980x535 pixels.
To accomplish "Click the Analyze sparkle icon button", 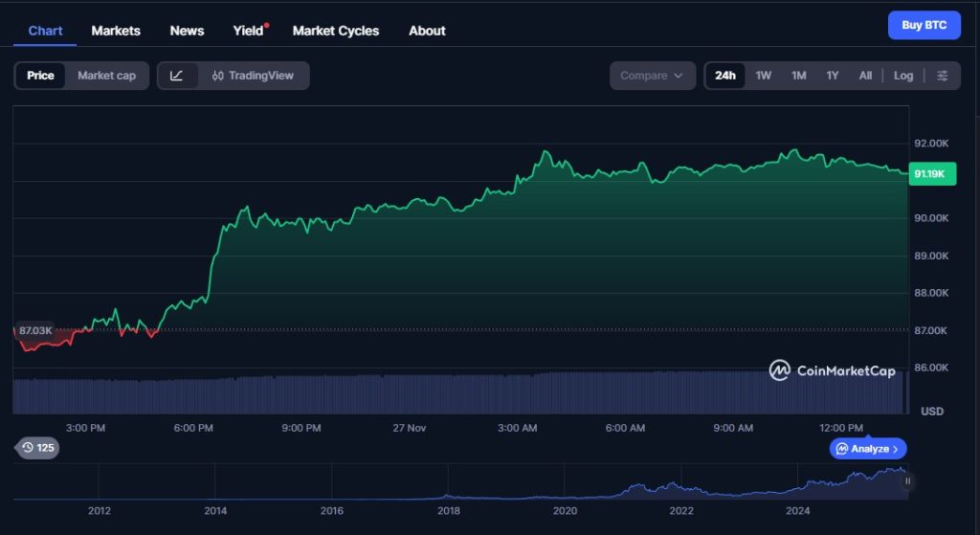I will [x=868, y=448].
